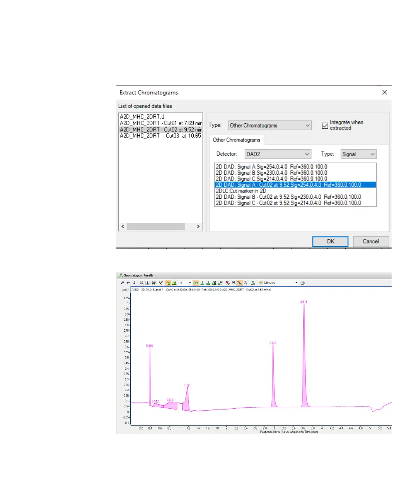The height and width of the screenshot is (504, 420).
Task: Click OK to extract chromatograms
Action: pyautogui.click(x=330, y=241)
